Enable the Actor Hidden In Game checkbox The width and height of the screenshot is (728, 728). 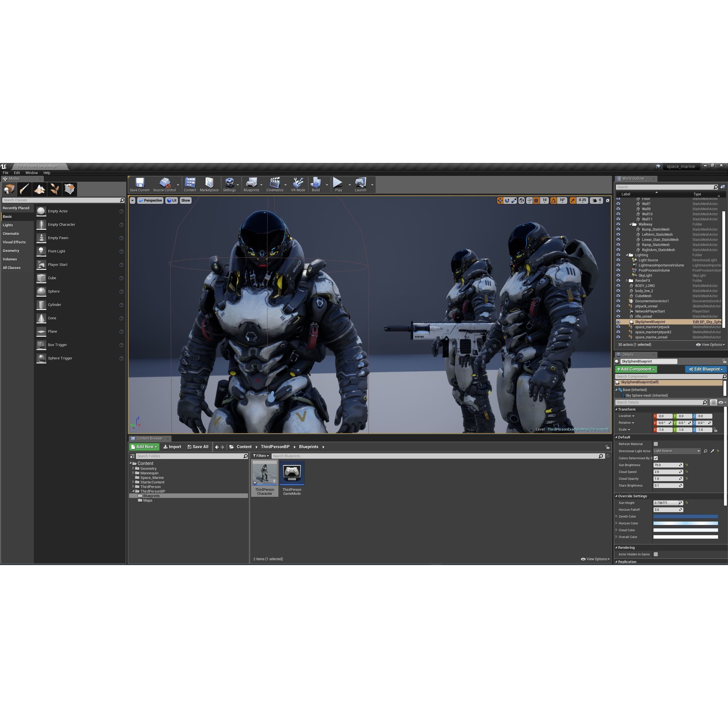tap(656, 554)
